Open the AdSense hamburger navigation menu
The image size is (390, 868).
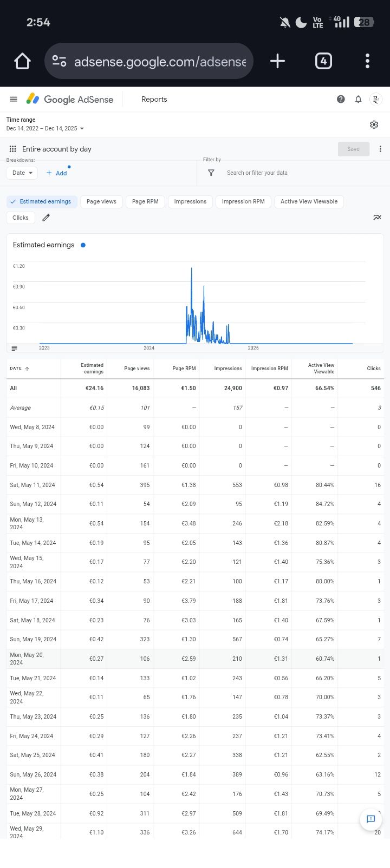point(14,99)
